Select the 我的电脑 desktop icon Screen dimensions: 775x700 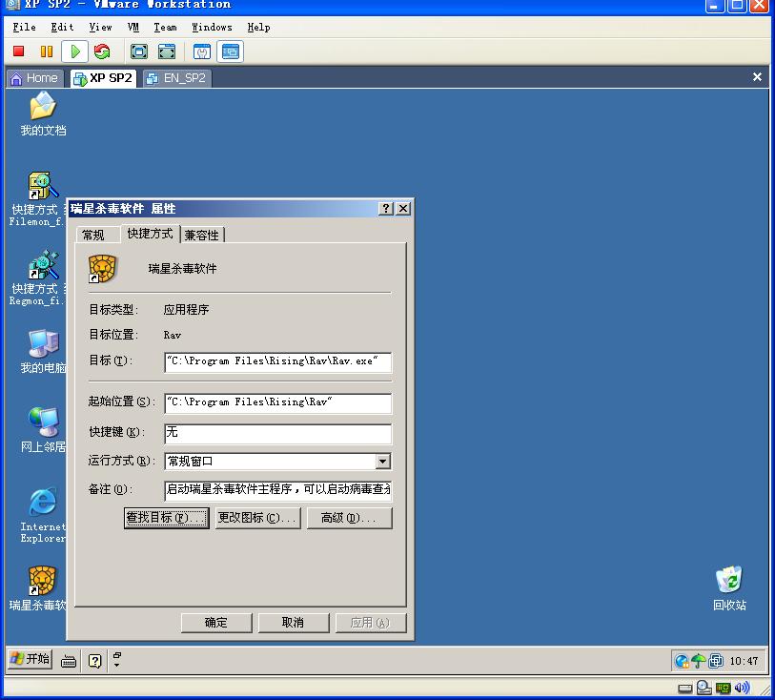tap(44, 352)
